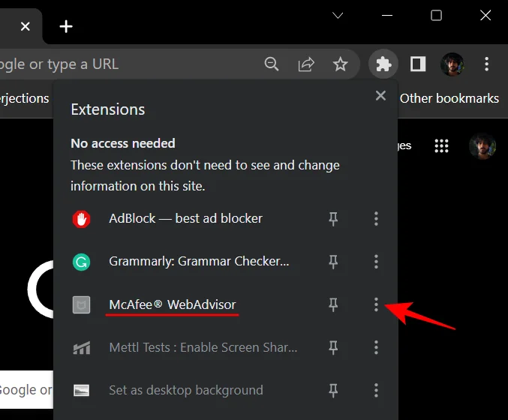
Task: Click the Google search box on page
Action: pos(26,389)
